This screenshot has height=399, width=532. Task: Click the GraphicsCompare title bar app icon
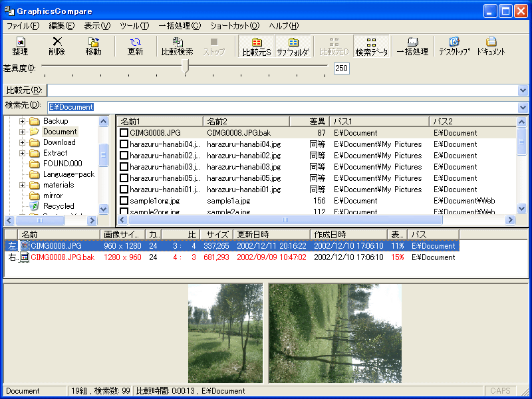click(9, 11)
